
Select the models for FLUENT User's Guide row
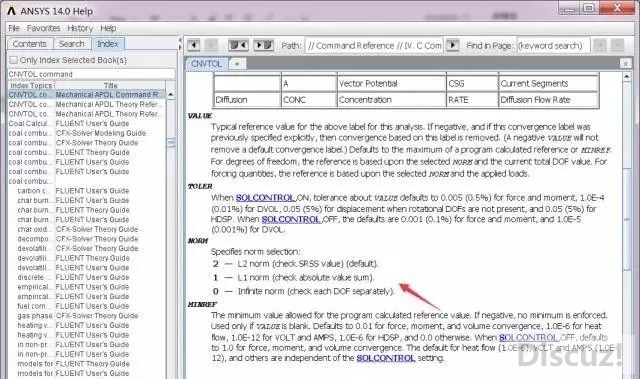point(87,373)
